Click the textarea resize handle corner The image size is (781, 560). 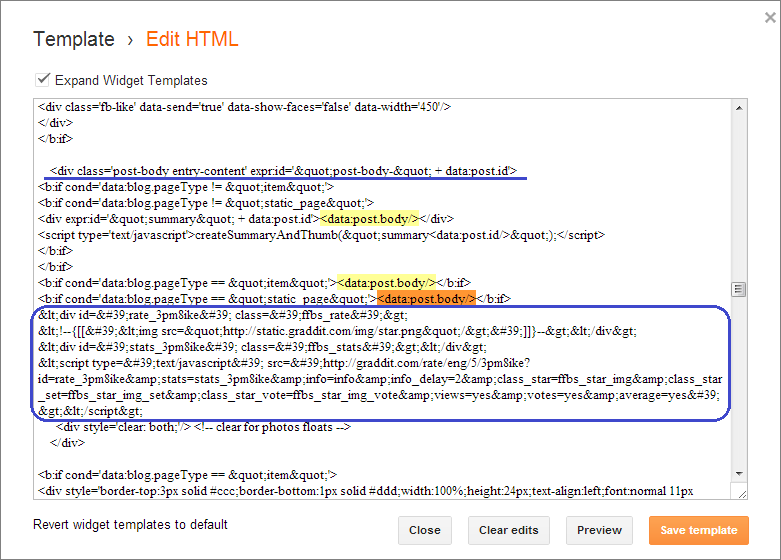click(x=741, y=493)
